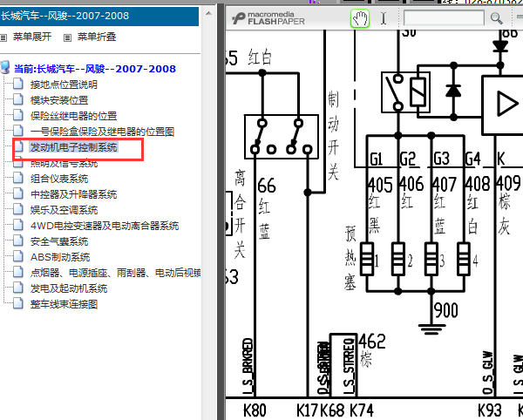Open 模块安装位置 page
The image size is (523, 420).
(x=59, y=100)
